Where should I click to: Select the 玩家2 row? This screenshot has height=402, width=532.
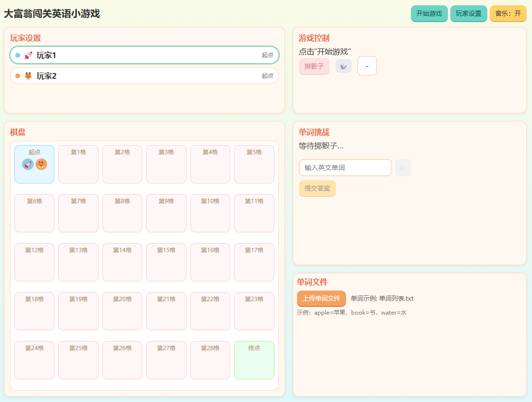[144, 76]
